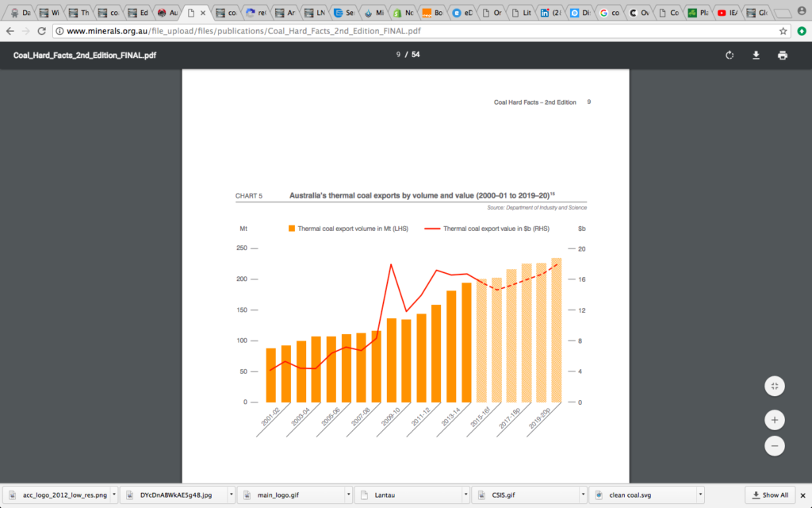Click Show All downloads button
The width and height of the screenshot is (812, 508).
[x=770, y=495]
